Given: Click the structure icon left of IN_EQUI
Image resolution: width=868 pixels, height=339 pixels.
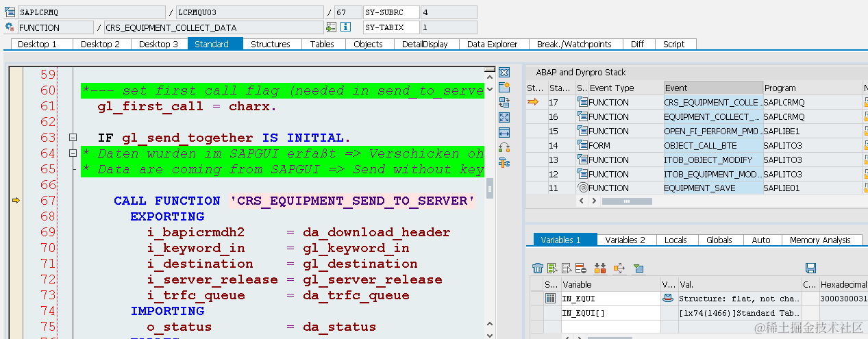Looking at the screenshot, I should [x=550, y=299].
